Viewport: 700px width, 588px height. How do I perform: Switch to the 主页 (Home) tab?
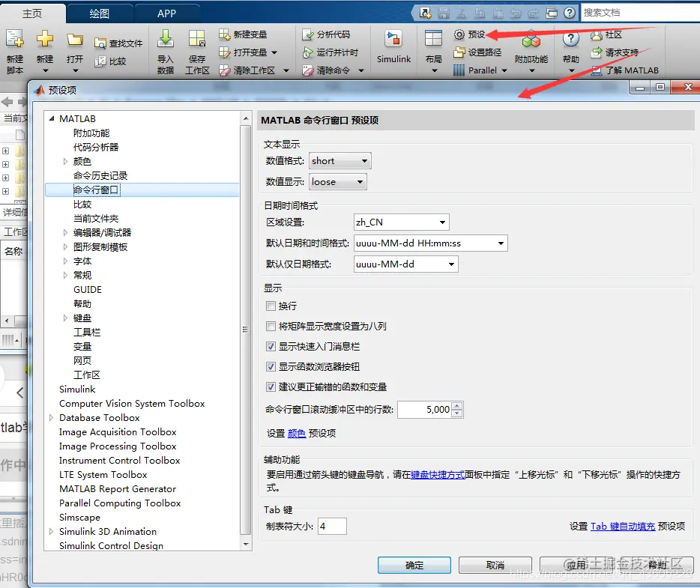(x=32, y=13)
